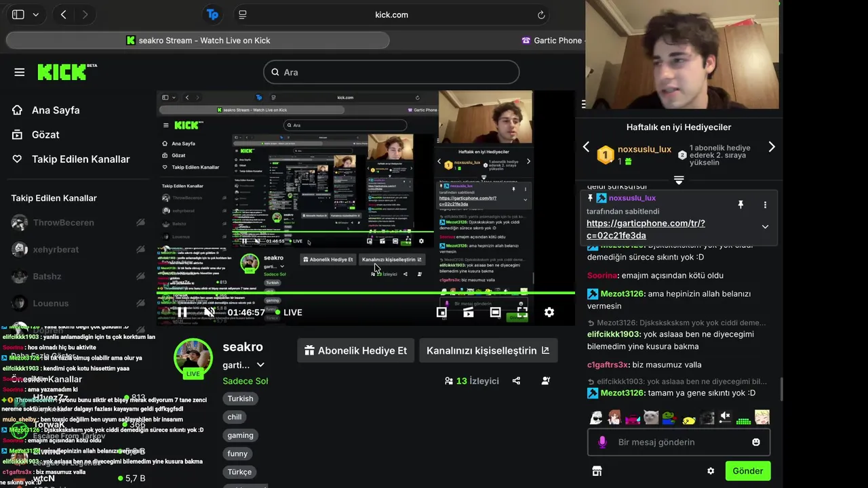The width and height of the screenshot is (868, 488).
Task: Click seakro channel avatar
Action: [193, 358]
